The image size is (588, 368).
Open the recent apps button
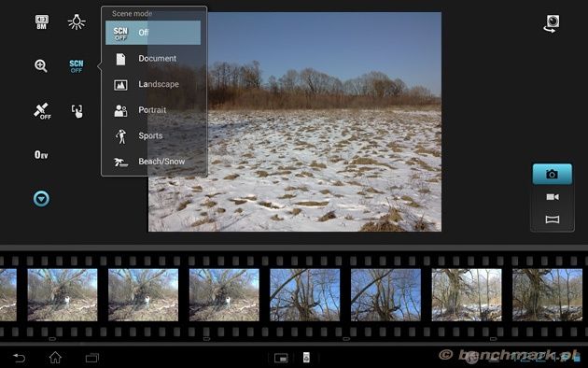(91, 358)
